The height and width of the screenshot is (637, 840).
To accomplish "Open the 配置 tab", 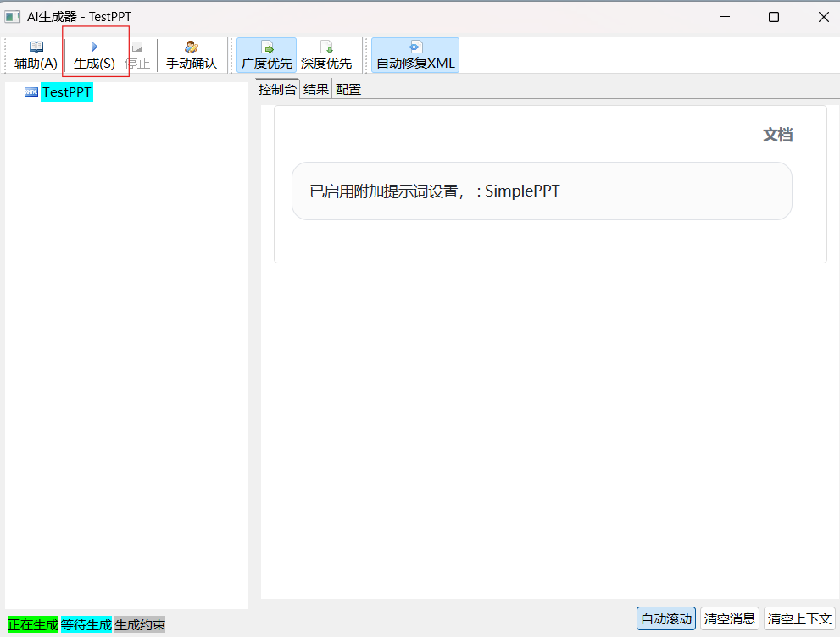I will [348, 90].
